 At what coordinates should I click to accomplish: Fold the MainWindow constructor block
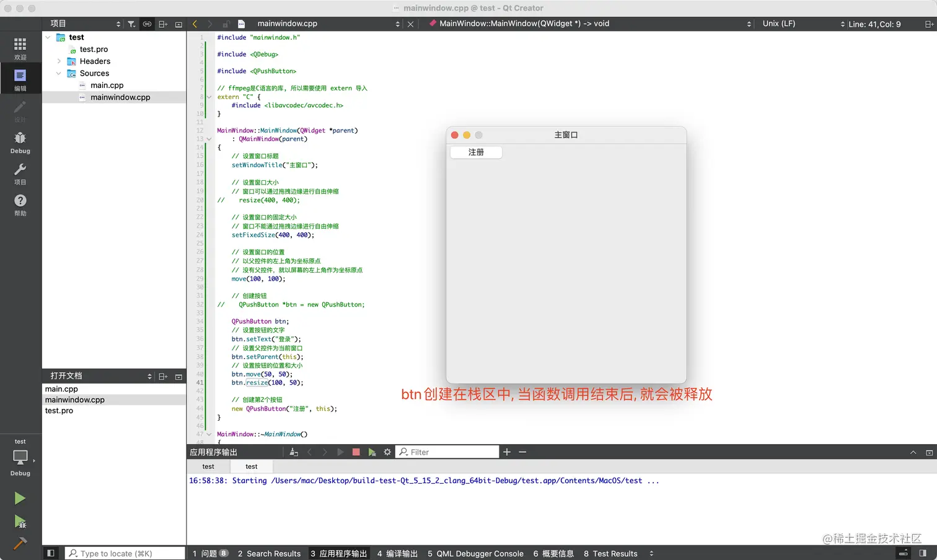click(209, 139)
